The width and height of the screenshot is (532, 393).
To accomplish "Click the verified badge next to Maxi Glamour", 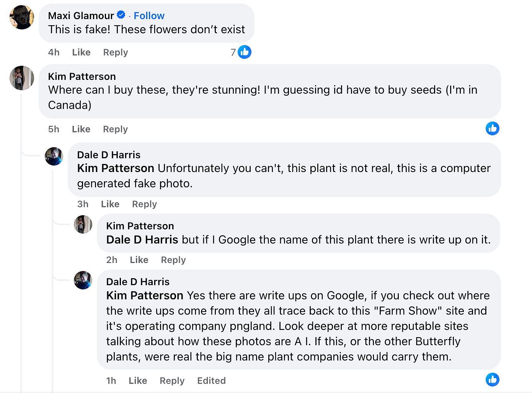I will pyautogui.click(x=121, y=15).
